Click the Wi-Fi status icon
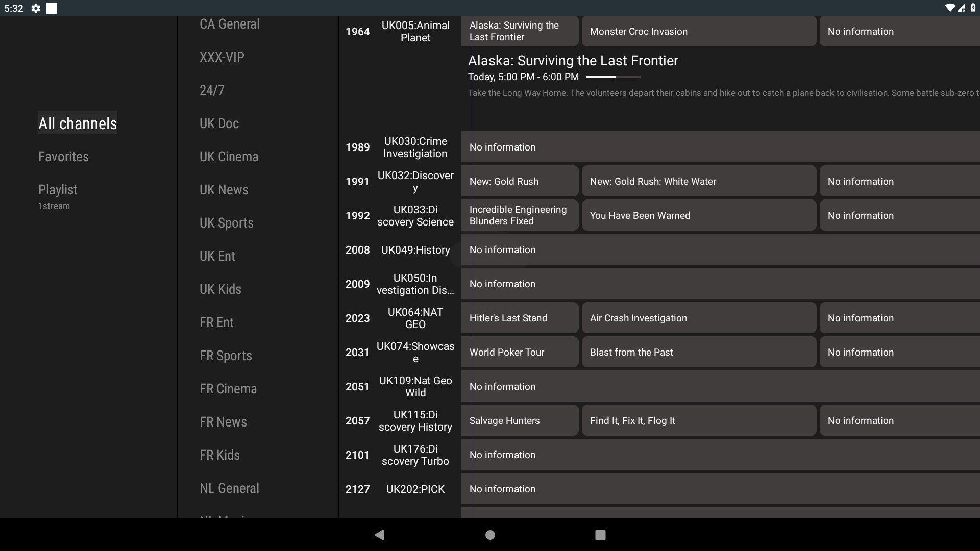Screen dimensions: 980x551 tap(950, 8)
